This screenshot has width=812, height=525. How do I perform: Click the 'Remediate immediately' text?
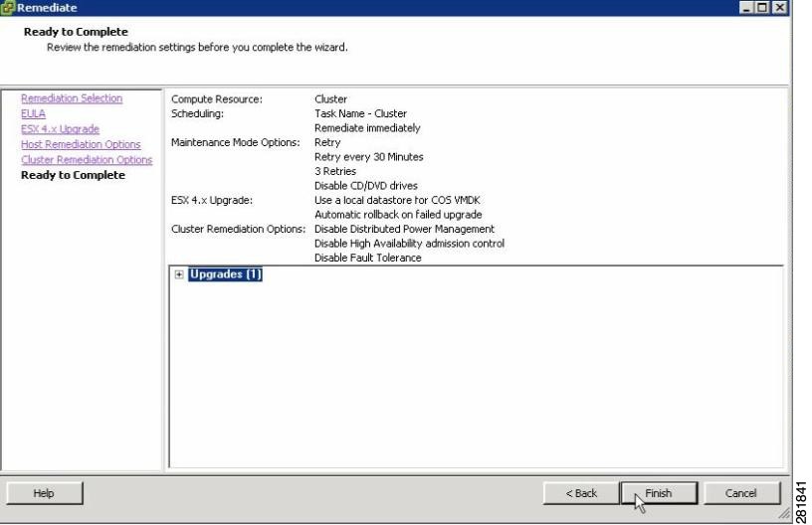point(367,128)
